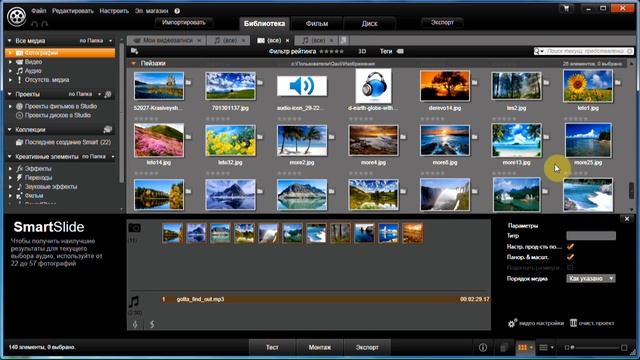Click the lightning icon next to Переходы
The height and width of the screenshot is (360, 640).
pyautogui.click(x=19, y=178)
